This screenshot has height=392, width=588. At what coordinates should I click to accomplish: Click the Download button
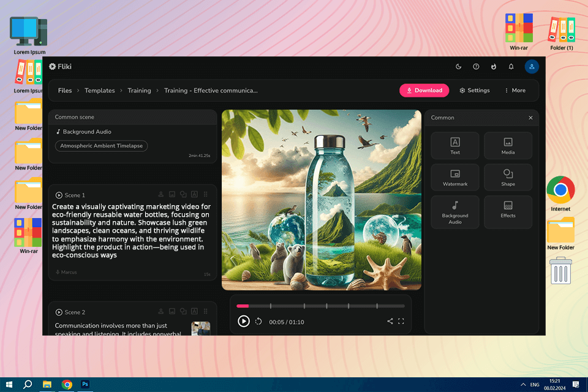(424, 91)
